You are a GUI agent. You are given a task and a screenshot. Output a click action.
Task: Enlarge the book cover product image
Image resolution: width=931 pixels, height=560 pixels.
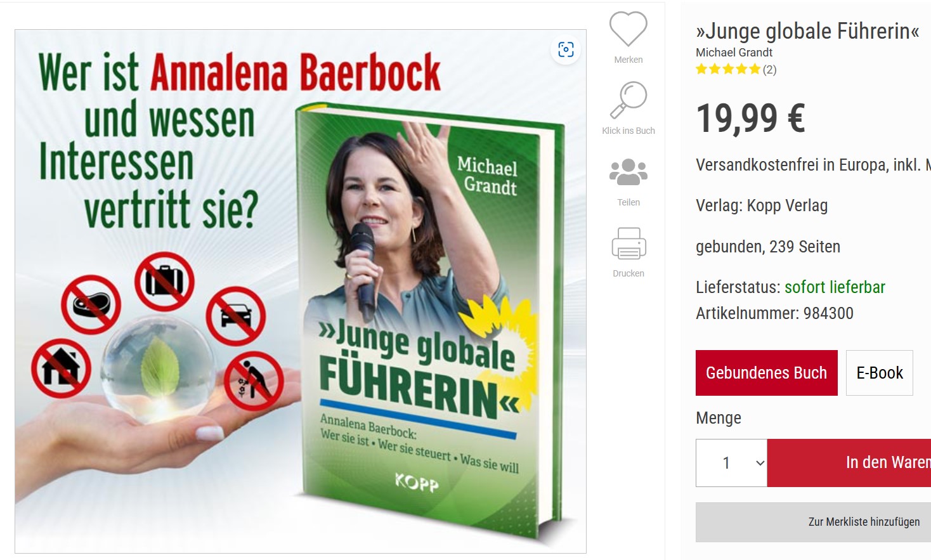(301, 291)
